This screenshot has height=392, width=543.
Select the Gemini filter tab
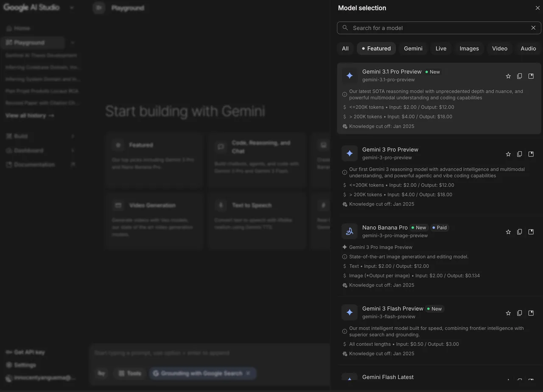(413, 48)
